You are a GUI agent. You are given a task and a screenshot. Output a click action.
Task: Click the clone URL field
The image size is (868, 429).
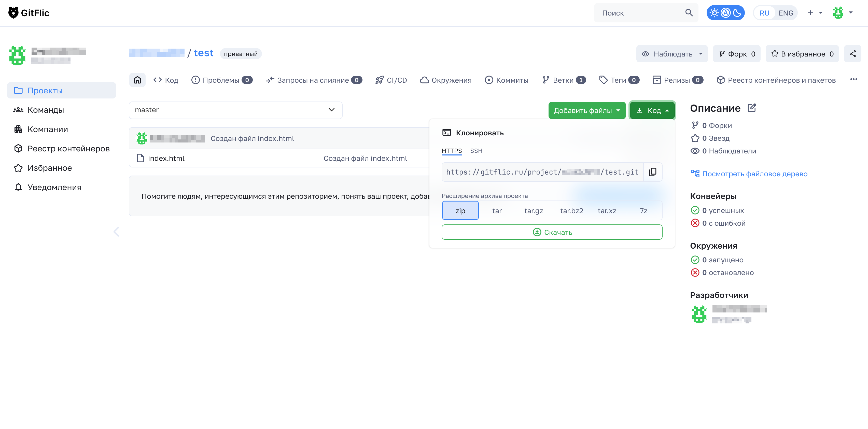tap(542, 172)
